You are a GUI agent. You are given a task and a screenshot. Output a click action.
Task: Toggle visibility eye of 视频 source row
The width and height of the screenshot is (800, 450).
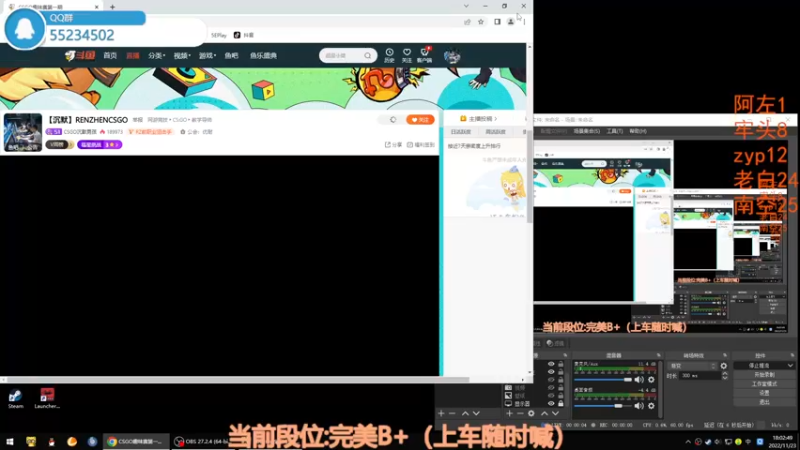pyautogui.click(x=551, y=388)
